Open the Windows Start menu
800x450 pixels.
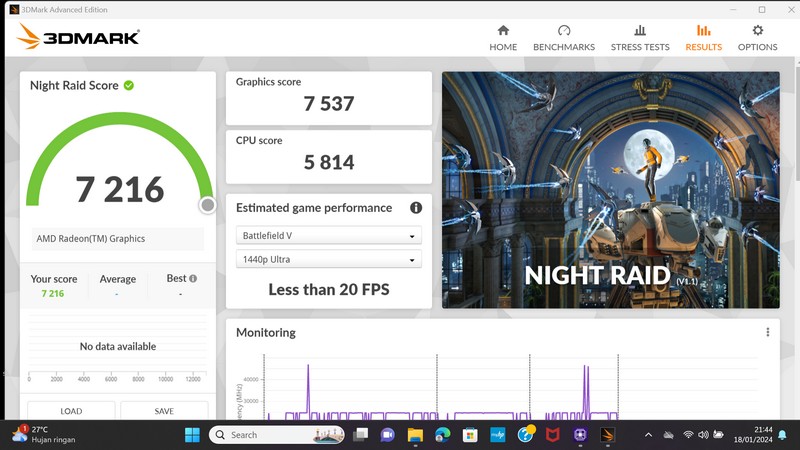click(192, 435)
